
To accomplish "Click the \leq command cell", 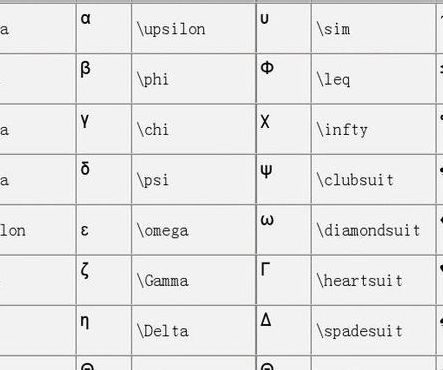I will pyautogui.click(x=373, y=79).
